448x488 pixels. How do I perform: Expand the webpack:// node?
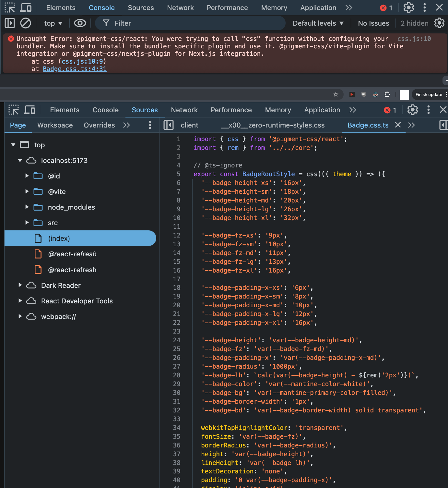pyautogui.click(x=20, y=316)
